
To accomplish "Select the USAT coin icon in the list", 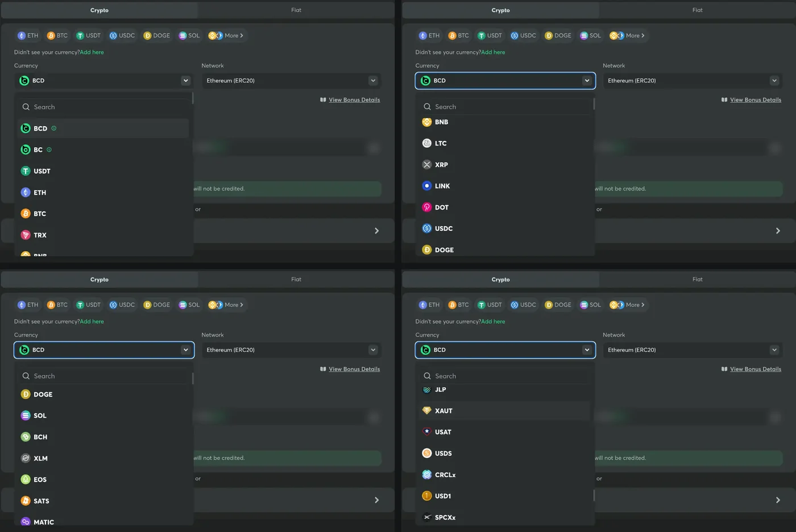I will click(427, 431).
